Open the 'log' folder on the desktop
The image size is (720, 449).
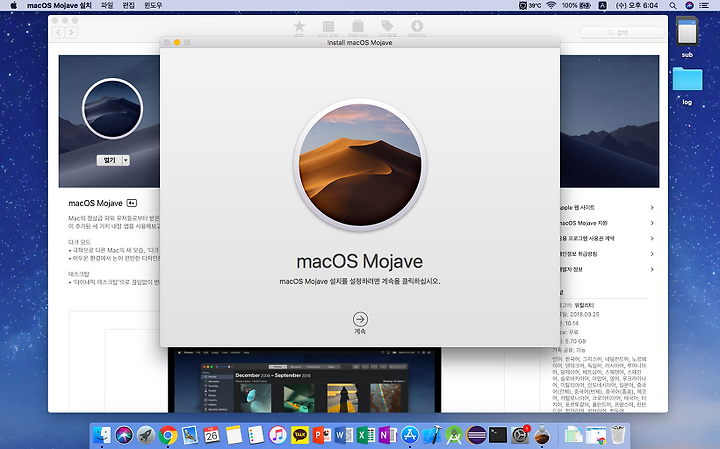pos(687,79)
